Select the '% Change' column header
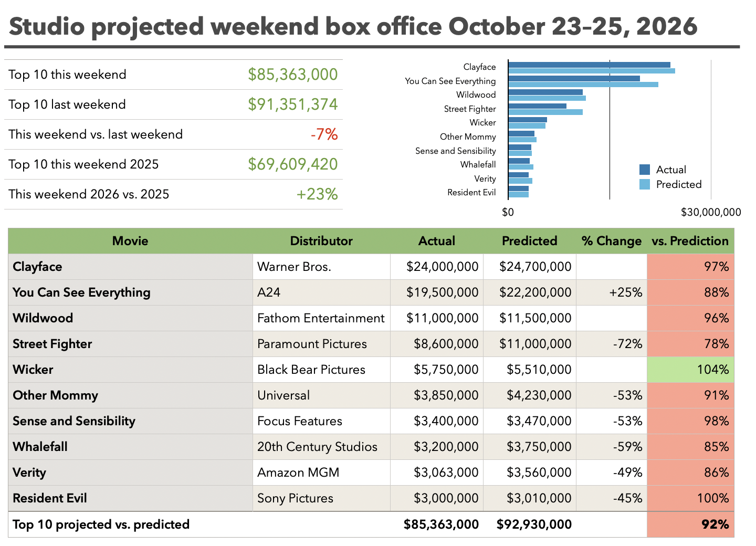756x546 pixels. coord(612,241)
